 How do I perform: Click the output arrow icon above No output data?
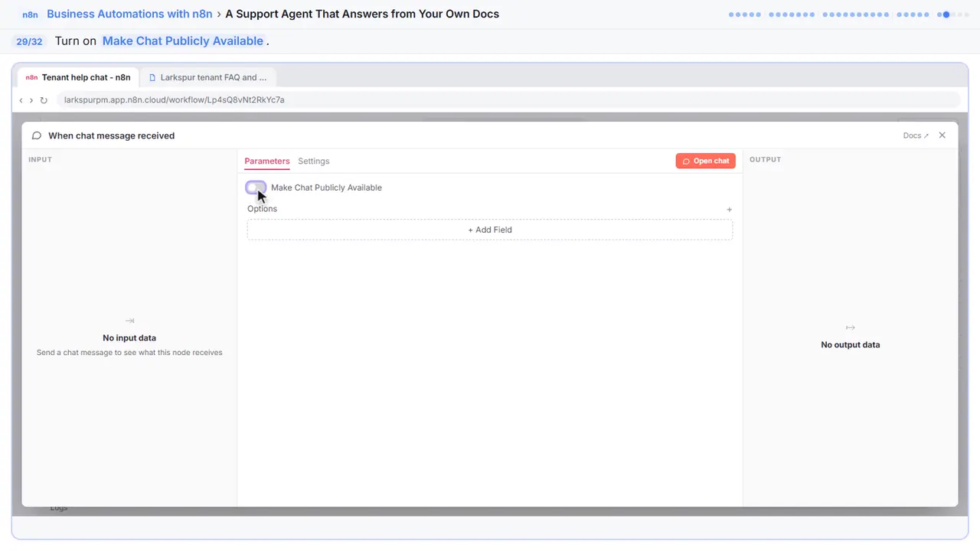(x=850, y=328)
